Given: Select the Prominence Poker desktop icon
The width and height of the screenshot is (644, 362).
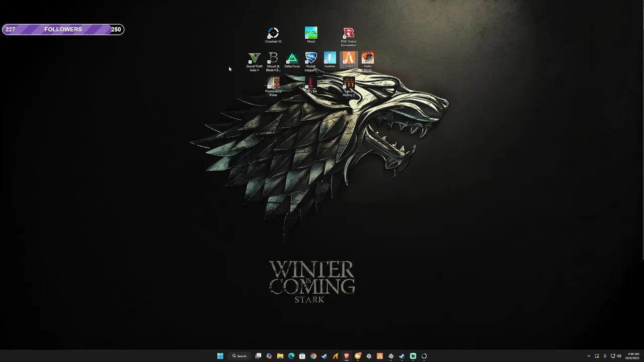Looking at the screenshot, I should [273, 86].
